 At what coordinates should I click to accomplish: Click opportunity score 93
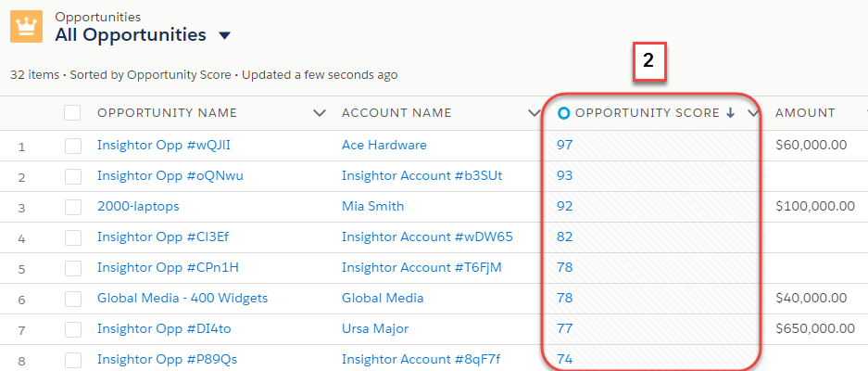(x=565, y=176)
